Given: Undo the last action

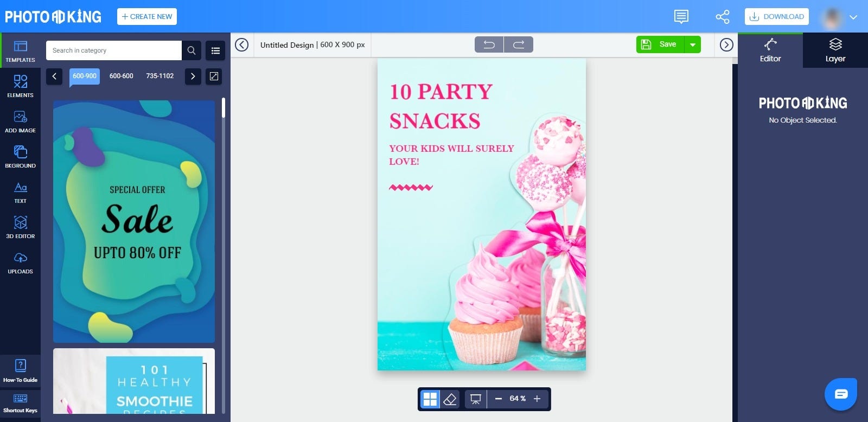Looking at the screenshot, I should pos(489,44).
